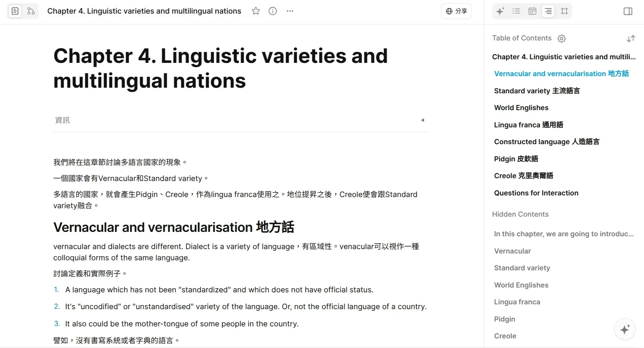Select the bullet list outline panel icon
The image size is (644, 348).
pos(516,11)
